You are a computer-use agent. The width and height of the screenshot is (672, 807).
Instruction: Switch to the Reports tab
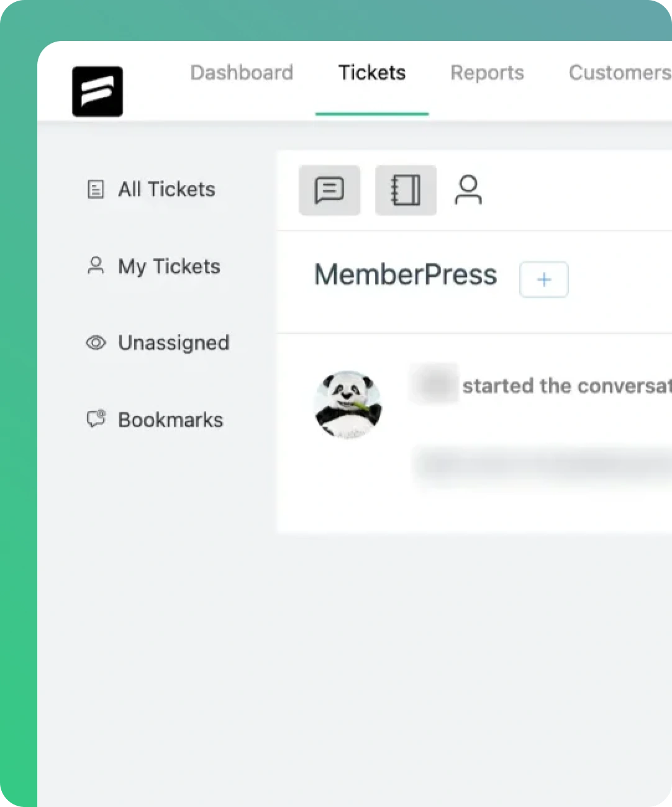click(x=488, y=73)
